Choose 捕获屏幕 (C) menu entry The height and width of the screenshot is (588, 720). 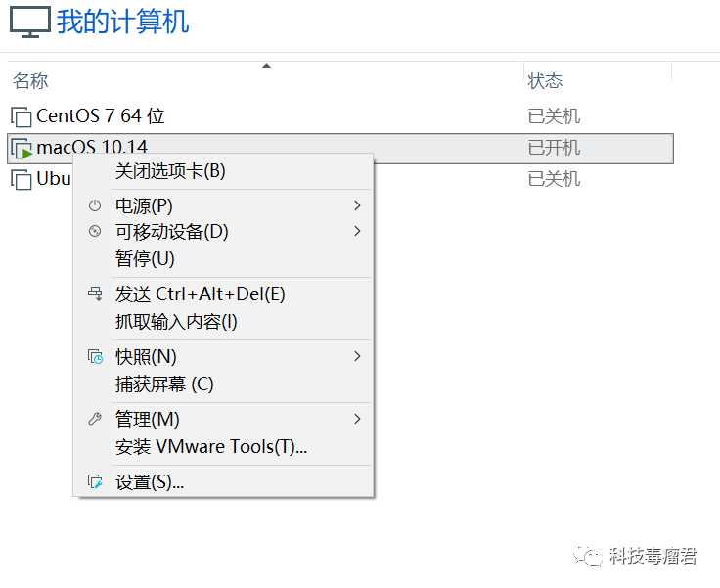click(164, 384)
